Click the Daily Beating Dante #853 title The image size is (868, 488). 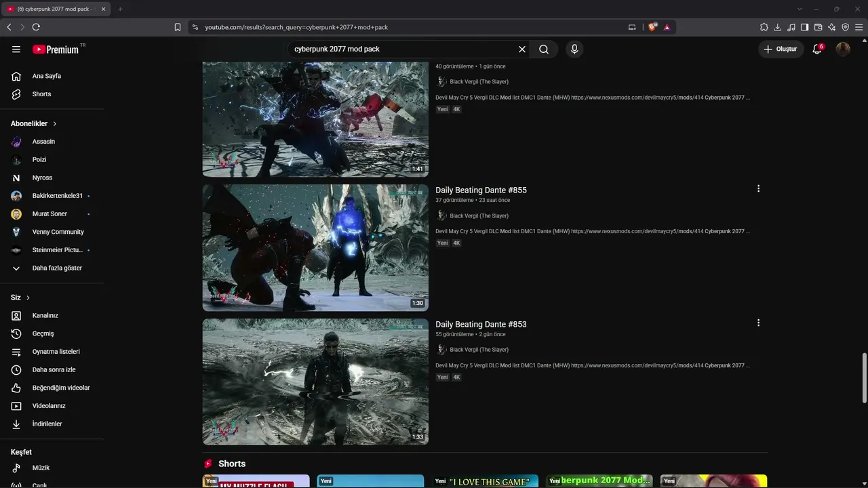tap(481, 325)
